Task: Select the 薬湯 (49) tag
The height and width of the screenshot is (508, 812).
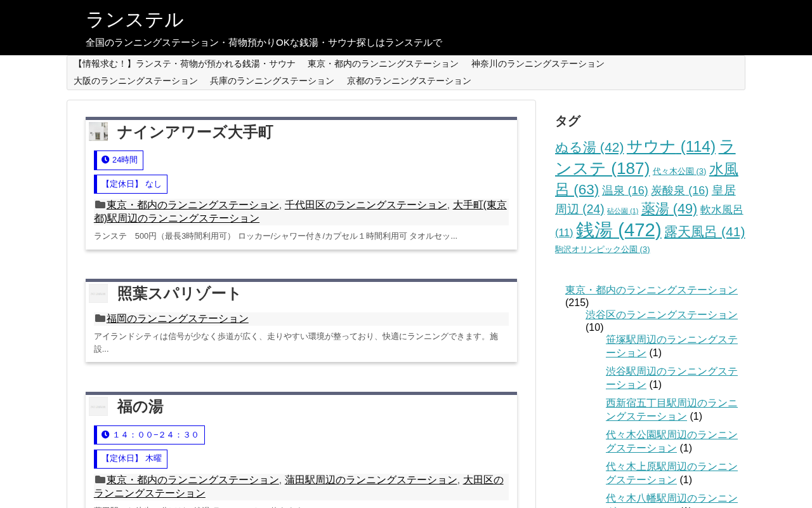Action: point(669,209)
